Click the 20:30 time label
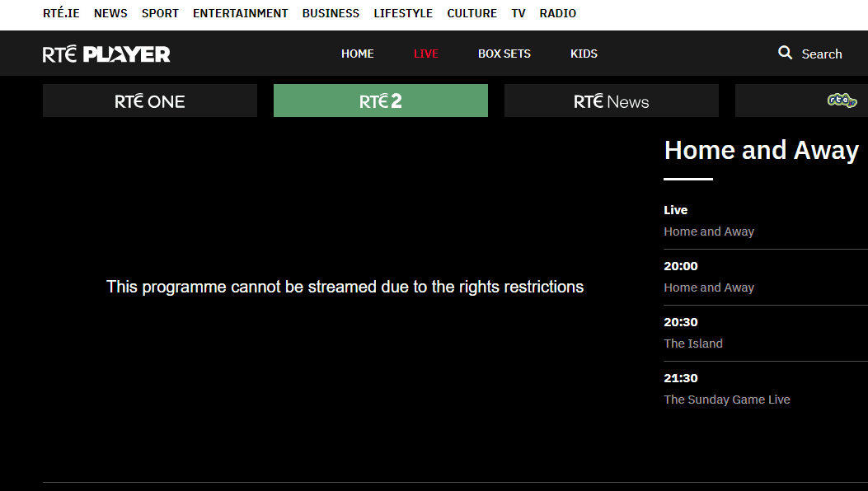 click(x=680, y=322)
